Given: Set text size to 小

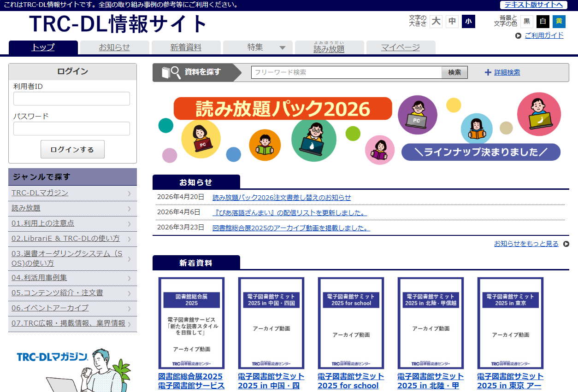Looking at the screenshot, I should (468, 21).
